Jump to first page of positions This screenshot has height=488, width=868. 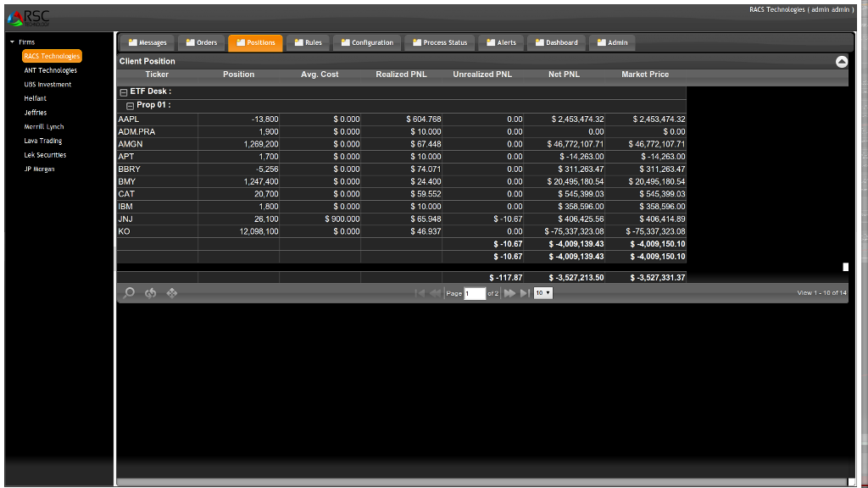(420, 293)
